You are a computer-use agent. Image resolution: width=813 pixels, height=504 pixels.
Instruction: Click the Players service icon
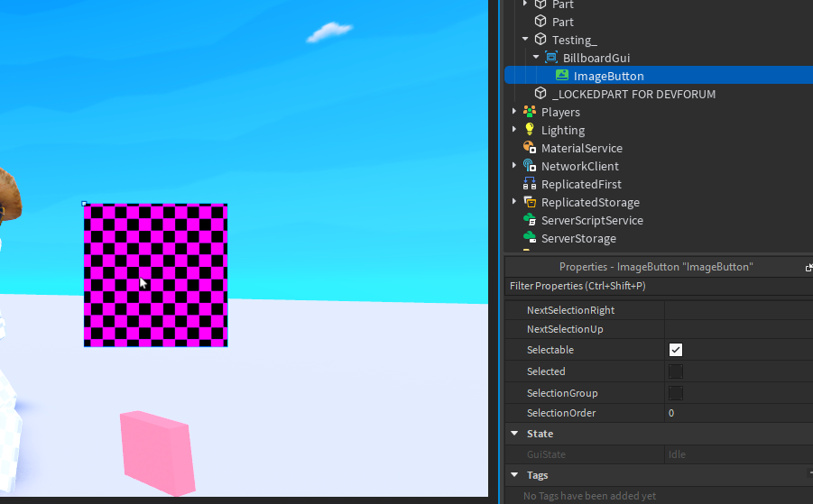click(530, 112)
